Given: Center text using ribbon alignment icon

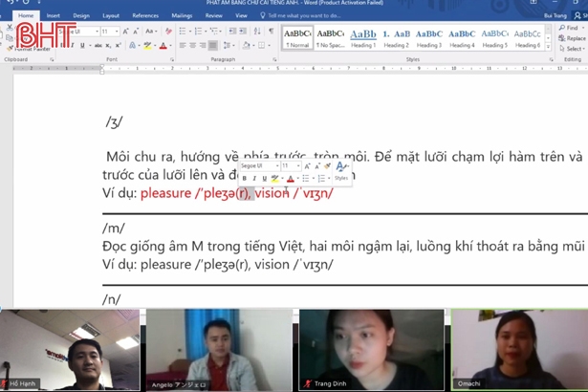Looking at the screenshot, I should (x=193, y=45).
